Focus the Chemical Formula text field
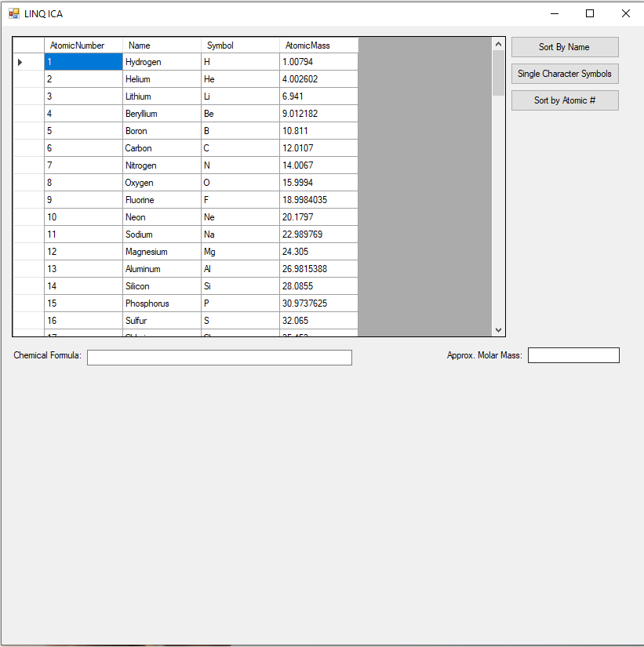This screenshot has width=644, height=647. click(219, 358)
